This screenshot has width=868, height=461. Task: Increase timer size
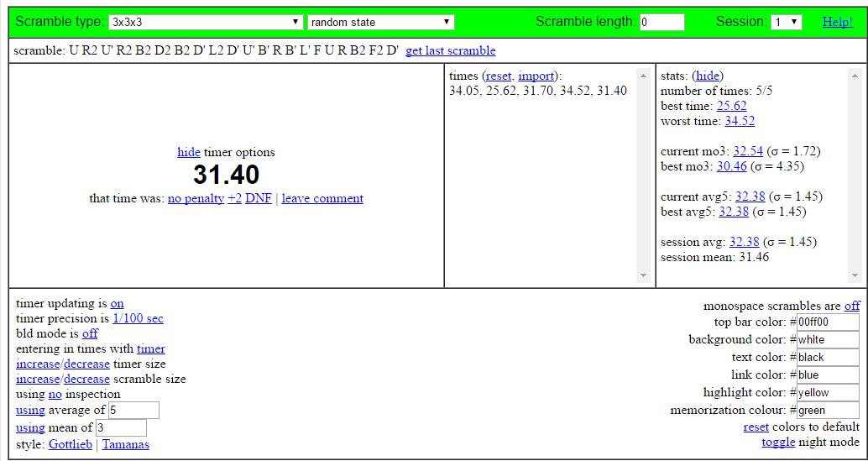click(x=38, y=364)
